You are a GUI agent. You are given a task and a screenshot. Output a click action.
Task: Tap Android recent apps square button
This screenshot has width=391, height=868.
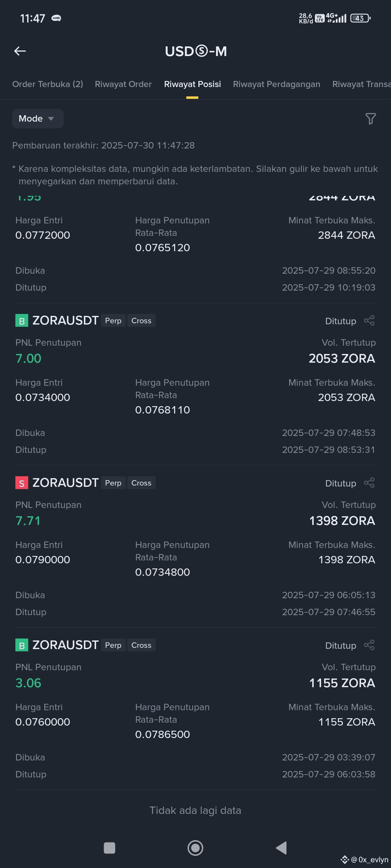(109, 848)
